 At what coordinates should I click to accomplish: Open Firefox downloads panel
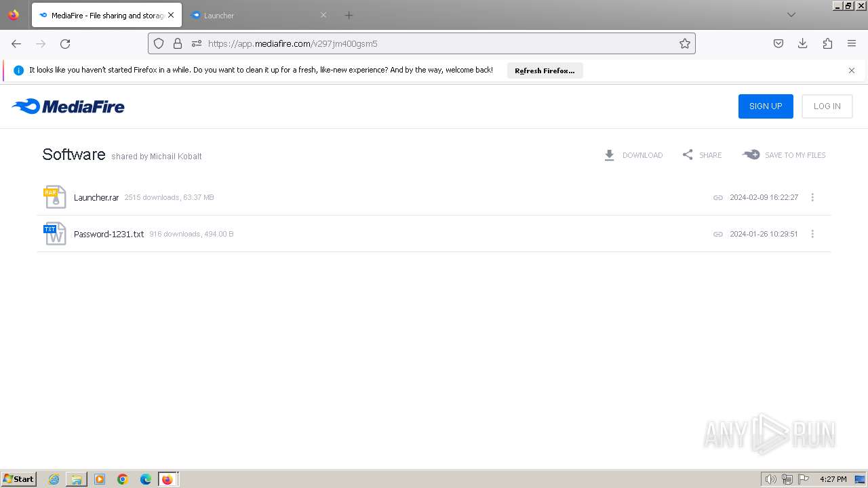pos(803,43)
